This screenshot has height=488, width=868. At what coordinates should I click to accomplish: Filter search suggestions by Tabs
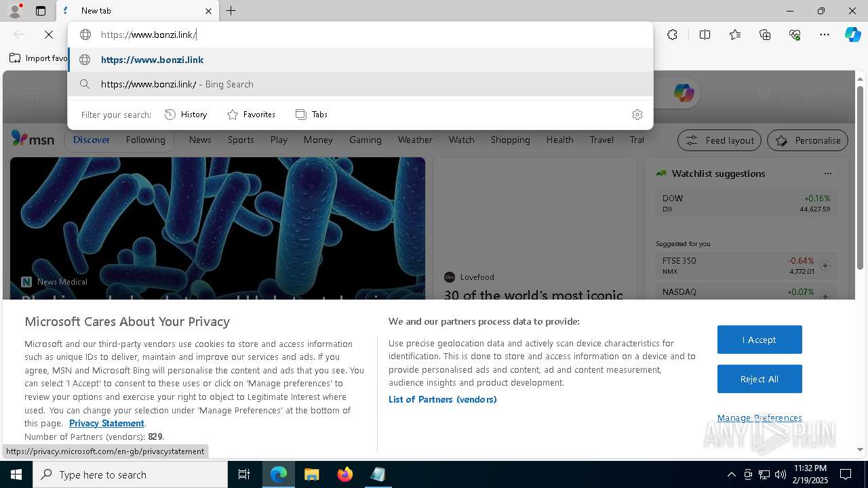[312, 115]
